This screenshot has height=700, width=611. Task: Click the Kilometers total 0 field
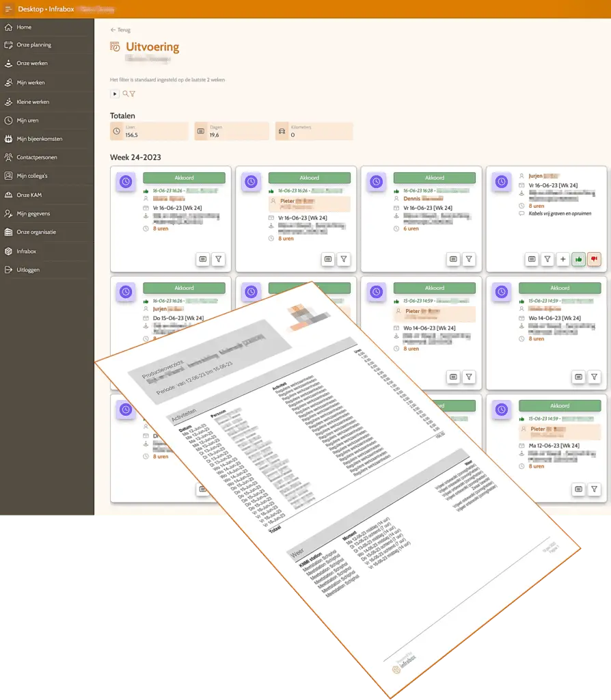pyautogui.click(x=314, y=131)
